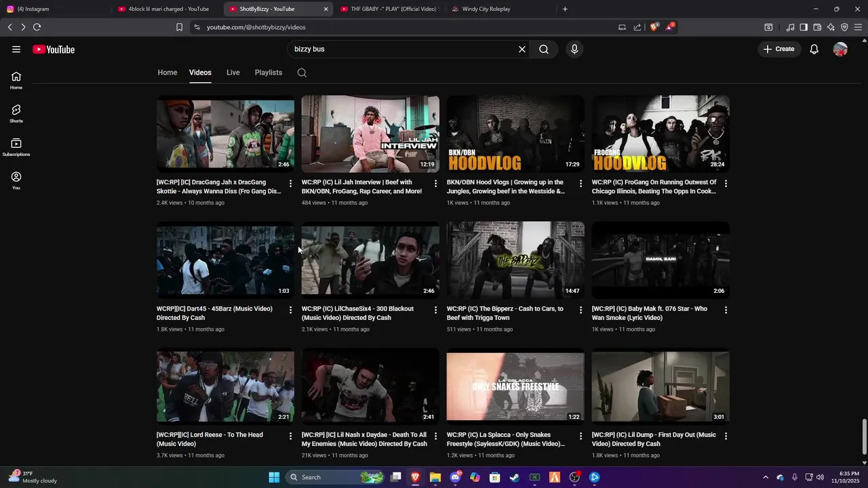Go forward in browser

pos(23,27)
